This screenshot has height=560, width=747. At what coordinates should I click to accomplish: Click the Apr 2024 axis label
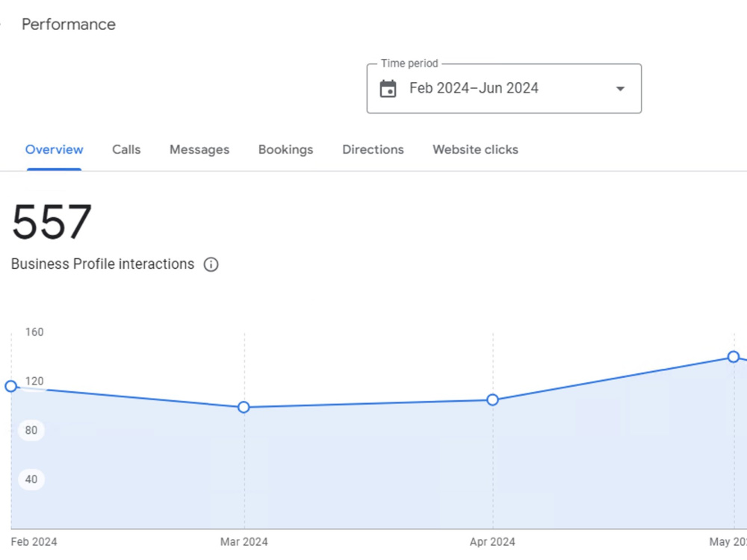click(x=492, y=542)
